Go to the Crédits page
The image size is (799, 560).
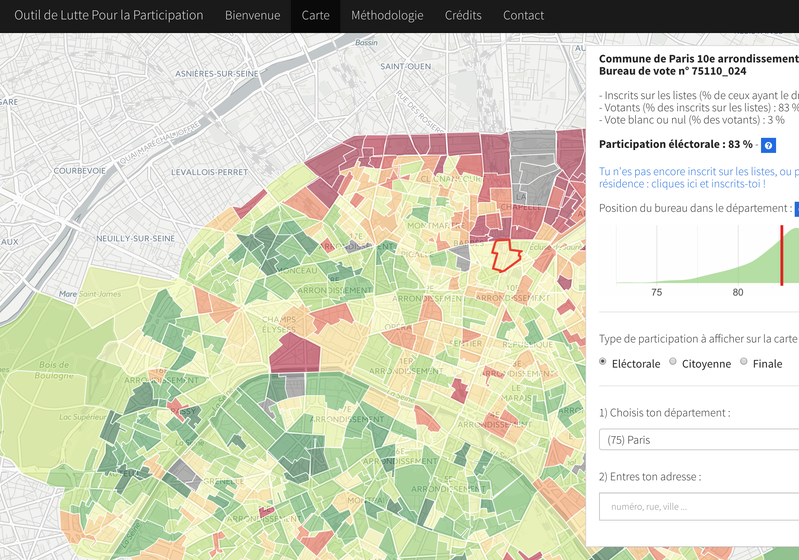pyautogui.click(x=463, y=16)
